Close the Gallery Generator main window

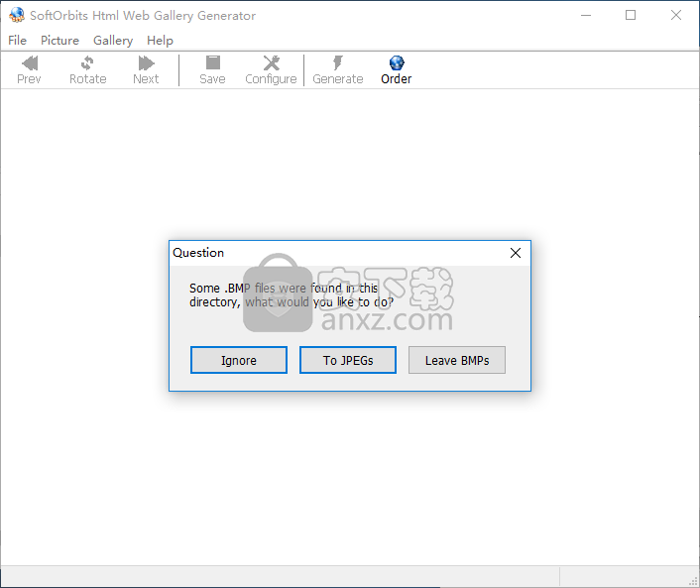676,15
